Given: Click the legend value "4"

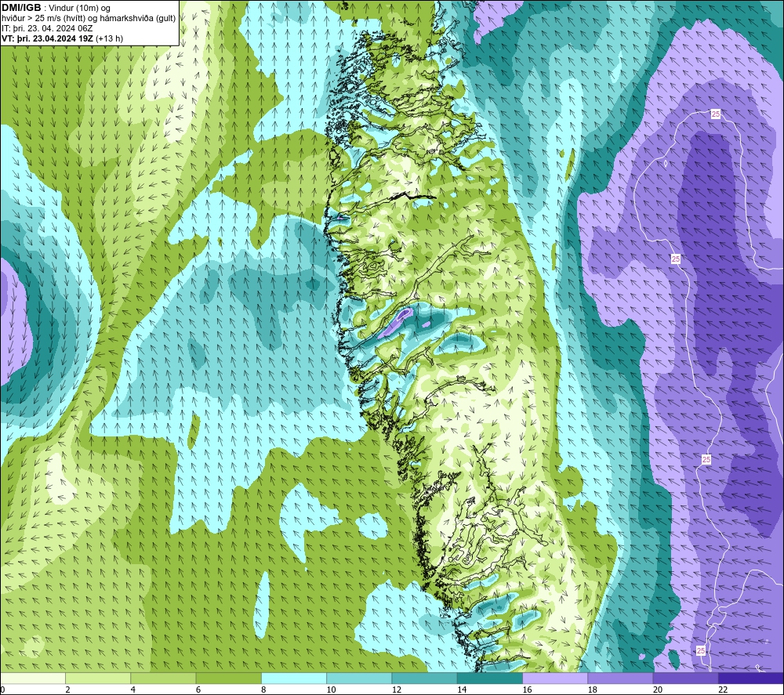Looking at the screenshot, I should click(133, 690).
